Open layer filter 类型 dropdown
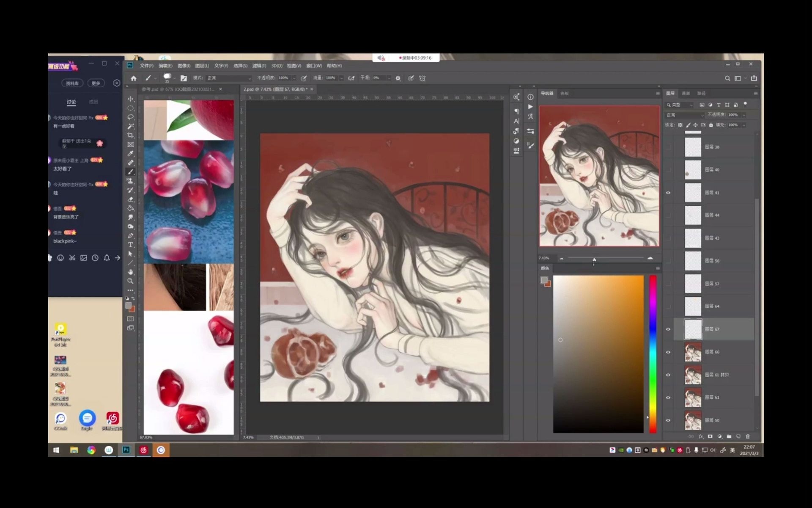Viewport: 812px width, 508px height. coord(680,105)
